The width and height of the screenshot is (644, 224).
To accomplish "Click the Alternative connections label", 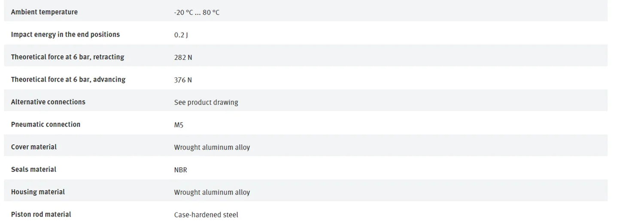I will click(x=48, y=102).
